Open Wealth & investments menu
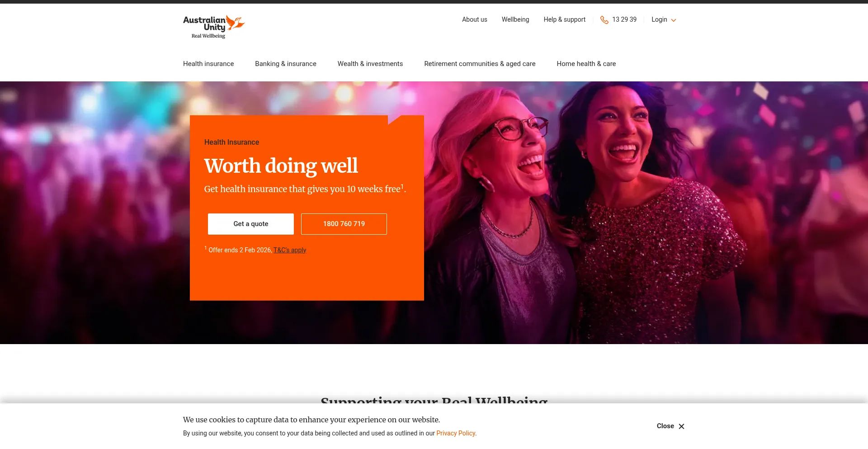The height and width of the screenshot is (449, 868). [x=370, y=64]
